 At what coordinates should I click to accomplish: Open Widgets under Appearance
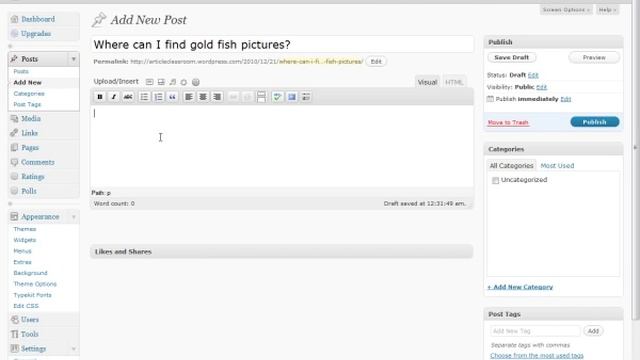(25, 240)
